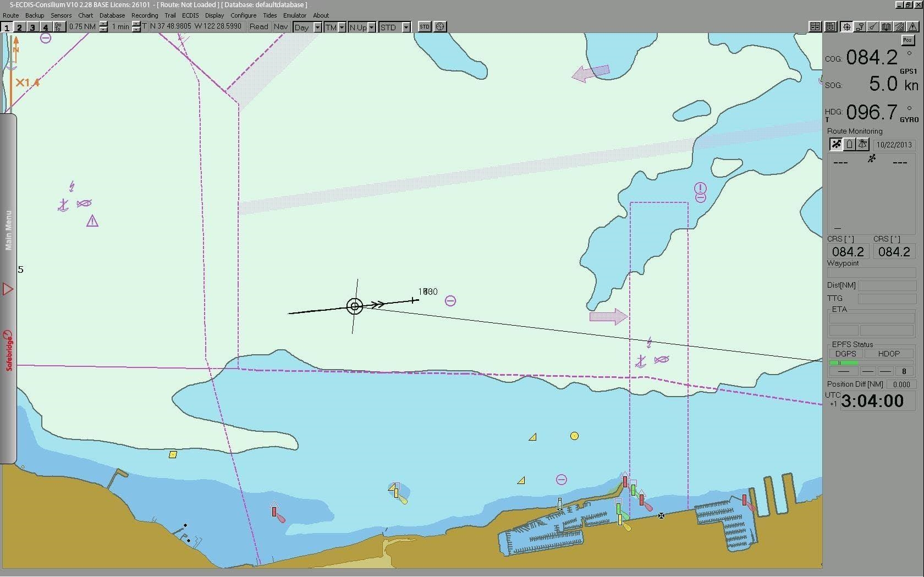Open the ECDIS menu
The image size is (924, 577).
(190, 15)
